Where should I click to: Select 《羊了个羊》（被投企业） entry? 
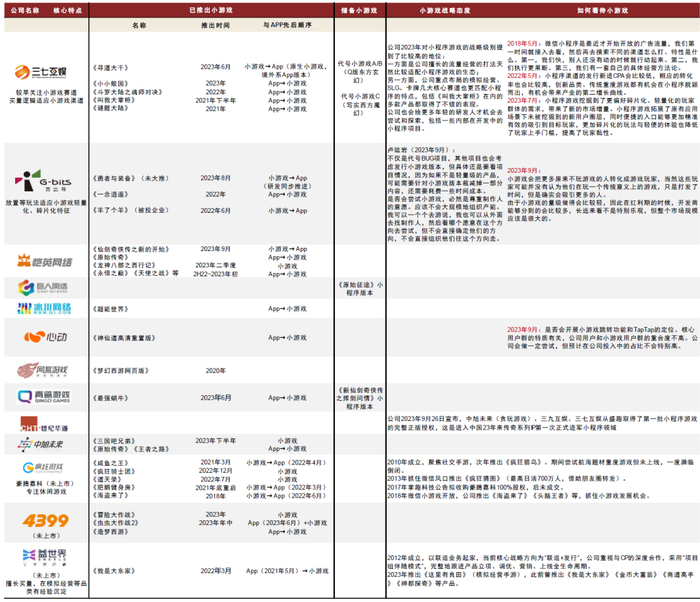(x=131, y=210)
